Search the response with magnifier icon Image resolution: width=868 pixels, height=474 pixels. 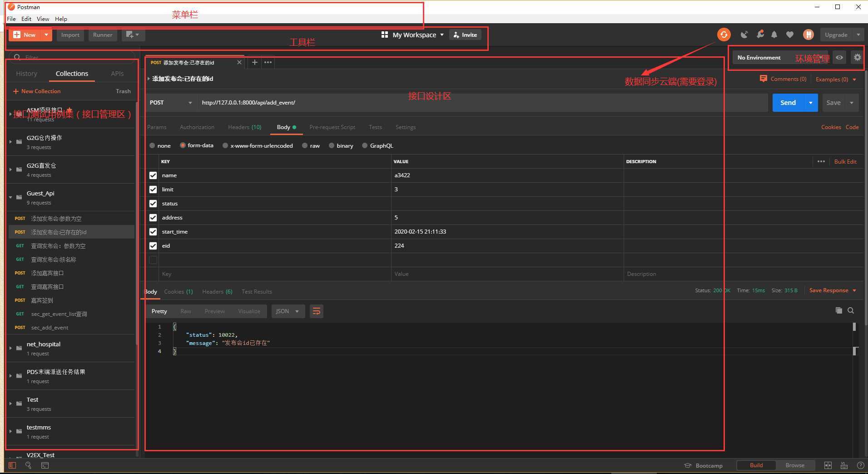click(x=851, y=310)
